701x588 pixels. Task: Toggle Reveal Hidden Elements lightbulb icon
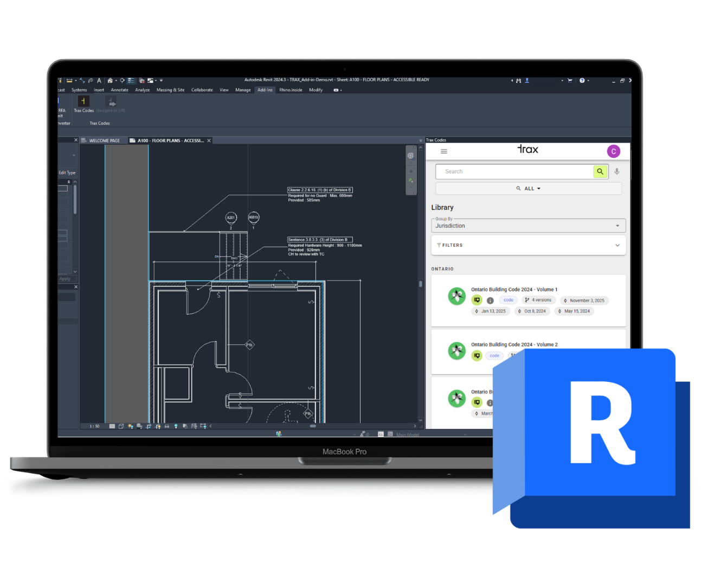[176, 426]
